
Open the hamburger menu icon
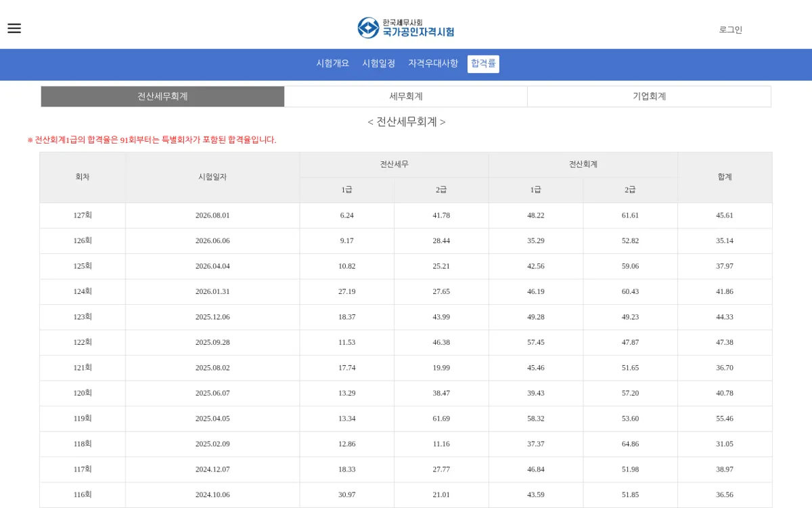(14, 28)
